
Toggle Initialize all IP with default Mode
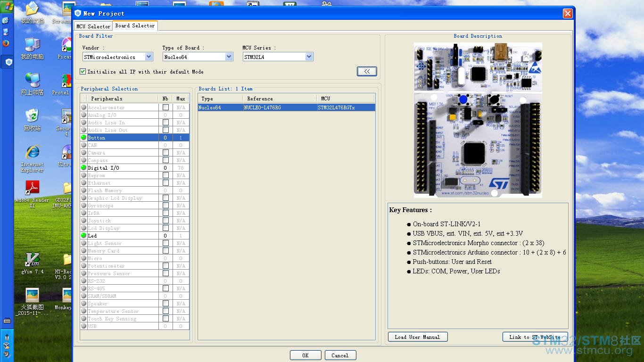pyautogui.click(x=83, y=72)
